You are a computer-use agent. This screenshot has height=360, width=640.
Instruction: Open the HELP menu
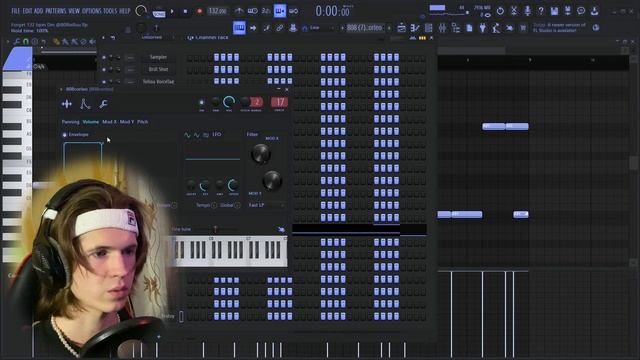pos(124,11)
